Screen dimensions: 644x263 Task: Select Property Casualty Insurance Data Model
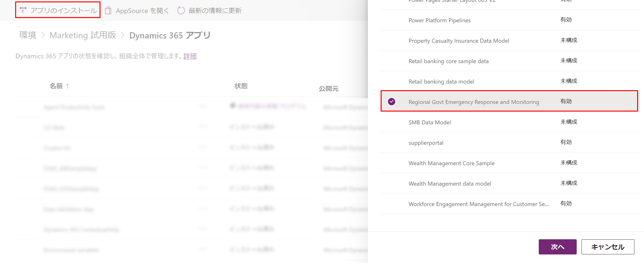click(x=510, y=41)
